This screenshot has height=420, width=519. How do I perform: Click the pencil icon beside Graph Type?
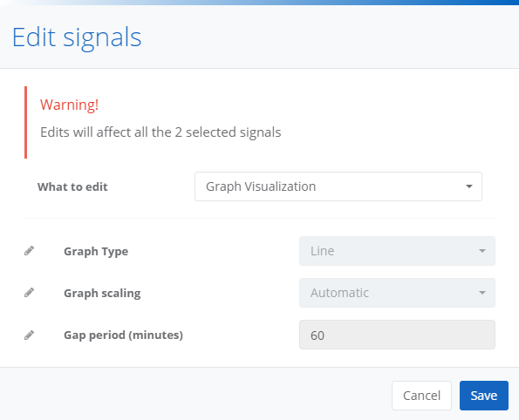(29, 251)
